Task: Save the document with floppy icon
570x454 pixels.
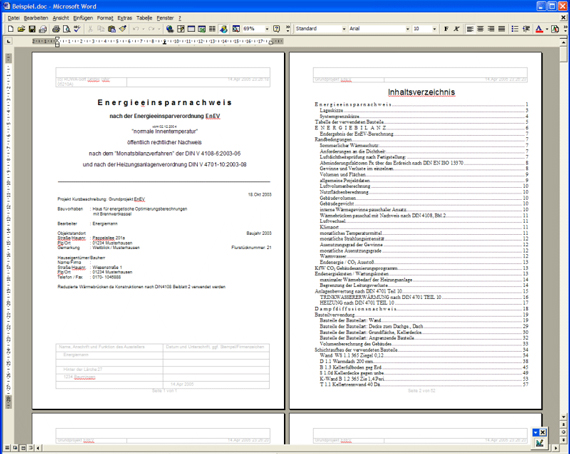Action: 32,29
